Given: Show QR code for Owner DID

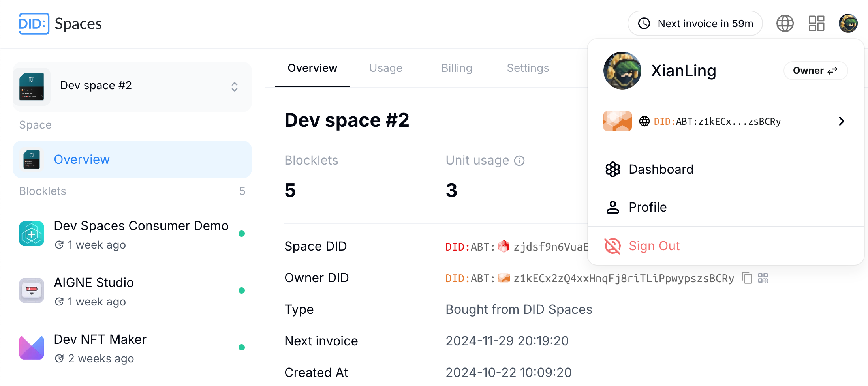Looking at the screenshot, I should click(x=763, y=278).
